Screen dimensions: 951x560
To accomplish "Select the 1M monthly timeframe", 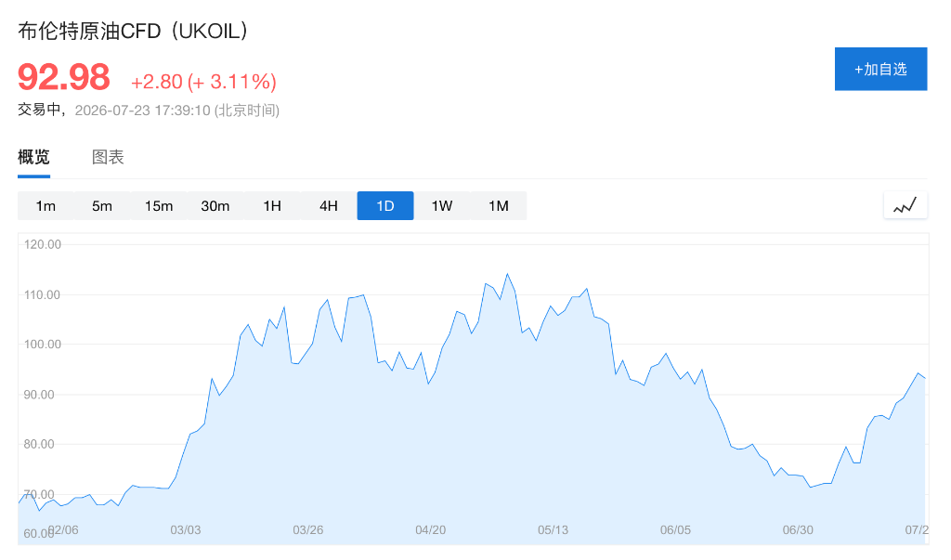I will 499,205.
